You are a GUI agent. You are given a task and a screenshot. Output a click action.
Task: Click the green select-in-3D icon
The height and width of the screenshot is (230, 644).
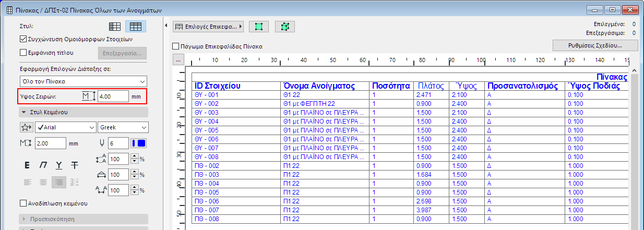pyautogui.click(x=285, y=26)
